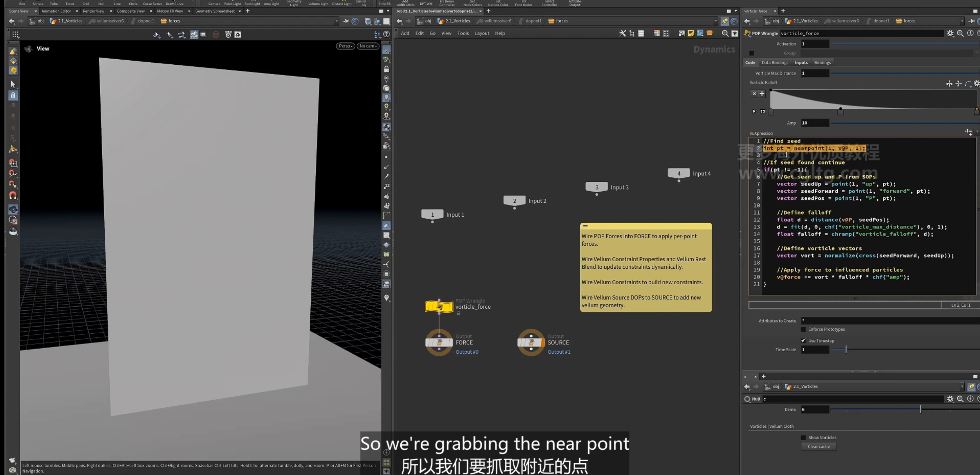980x475 pixels.
Task: Open the Layout menu in network editor
Action: click(x=482, y=33)
